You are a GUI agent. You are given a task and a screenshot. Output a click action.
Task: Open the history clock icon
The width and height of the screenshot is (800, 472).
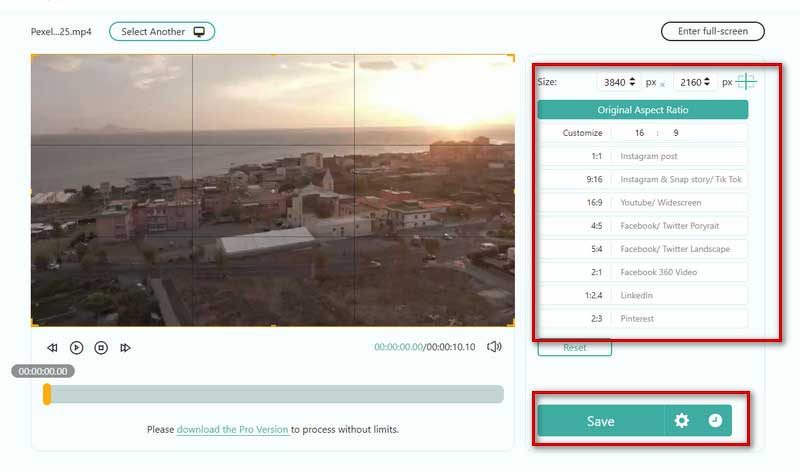[x=715, y=421]
